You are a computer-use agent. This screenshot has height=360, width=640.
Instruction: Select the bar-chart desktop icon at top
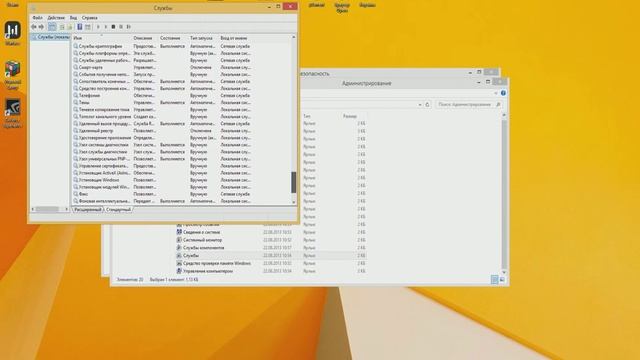pos(13,30)
